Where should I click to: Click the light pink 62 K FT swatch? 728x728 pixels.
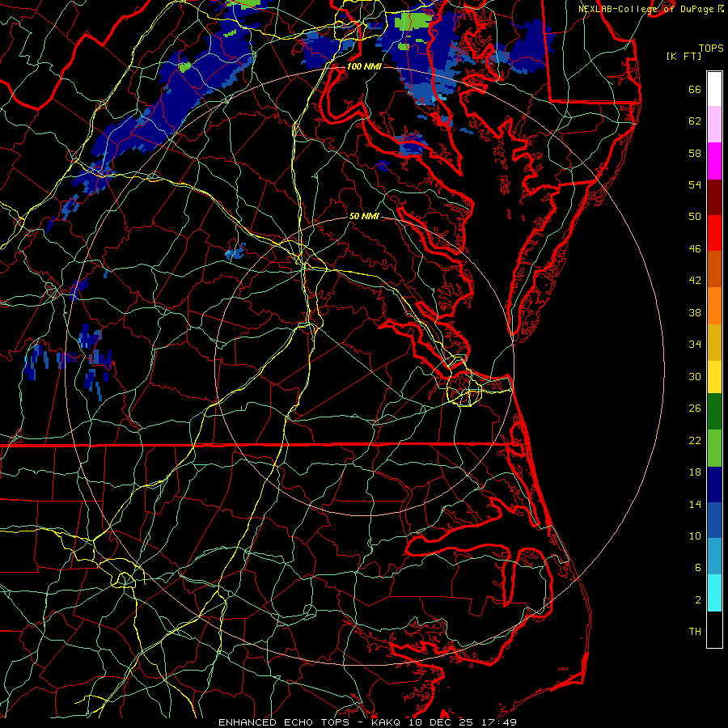[714, 125]
